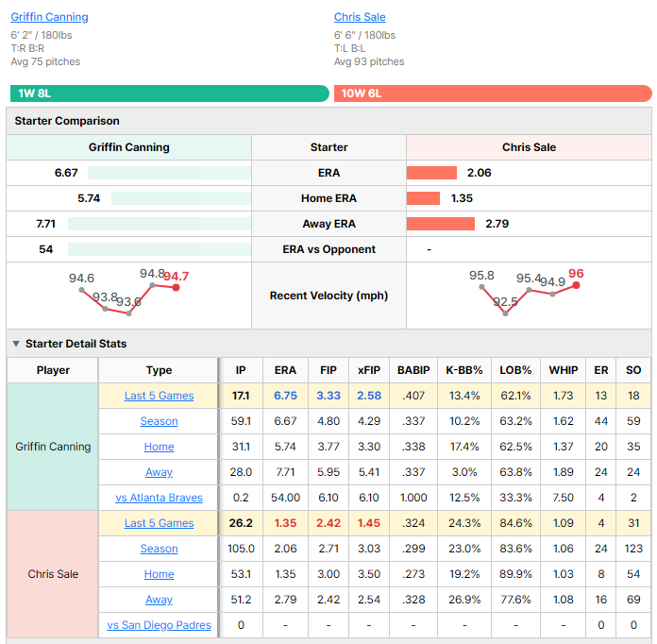Open Chris Sale player profile link
The height and width of the screenshot is (644, 657).
pyautogui.click(x=360, y=17)
